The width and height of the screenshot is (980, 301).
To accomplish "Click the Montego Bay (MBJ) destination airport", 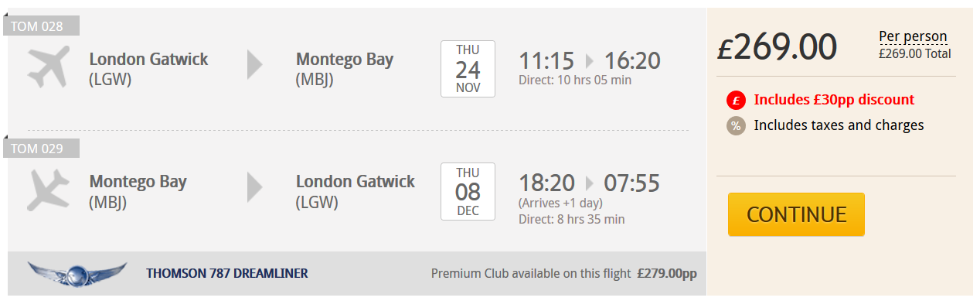I will pyautogui.click(x=345, y=68).
